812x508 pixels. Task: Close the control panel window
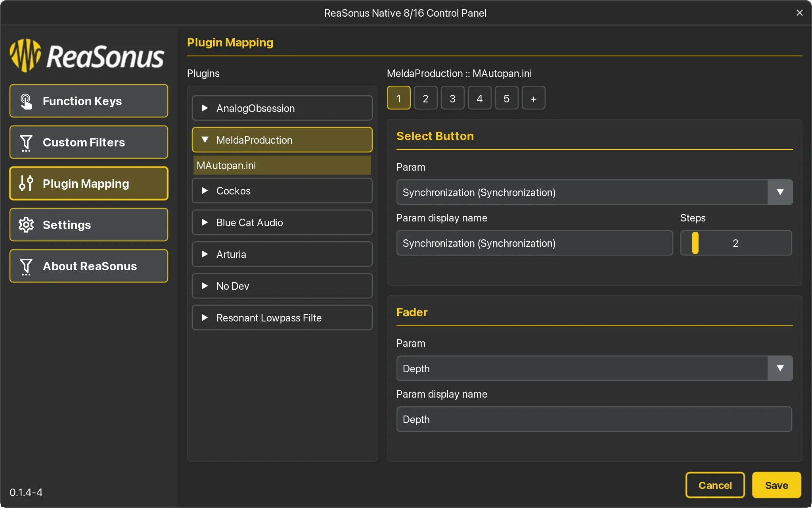(x=799, y=13)
